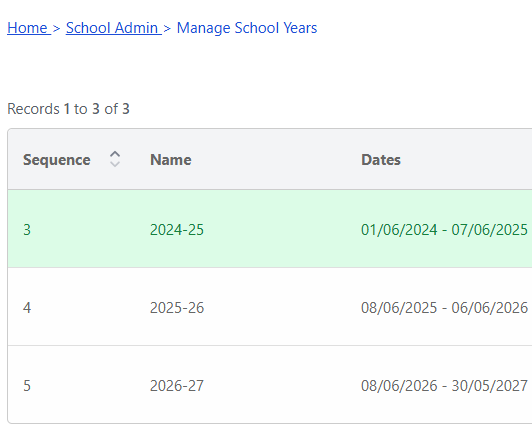This screenshot has width=532, height=424.
Task: Click the Records 1 to 3 of 3 text
Action: point(68,109)
